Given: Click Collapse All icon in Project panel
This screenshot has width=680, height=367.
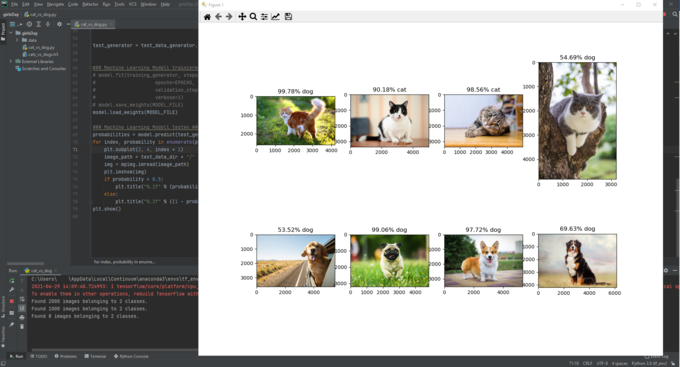Looking at the screenshot, I should pyautogui.click(x=48, y=24).
